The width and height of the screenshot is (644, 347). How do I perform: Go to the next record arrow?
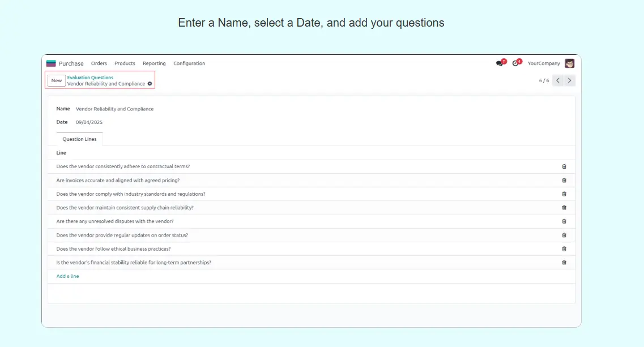click(570, 80)
